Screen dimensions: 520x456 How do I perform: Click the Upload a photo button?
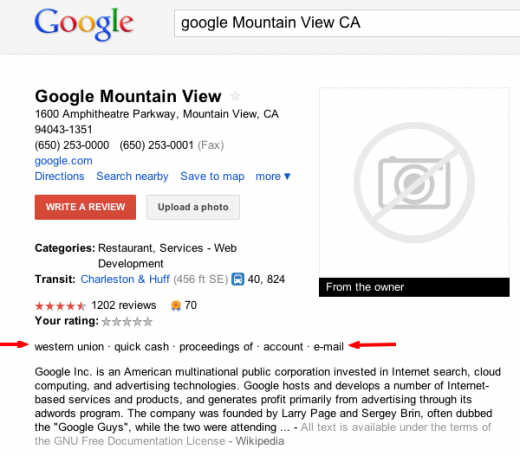pyautogui.click(x=193, y=207)
